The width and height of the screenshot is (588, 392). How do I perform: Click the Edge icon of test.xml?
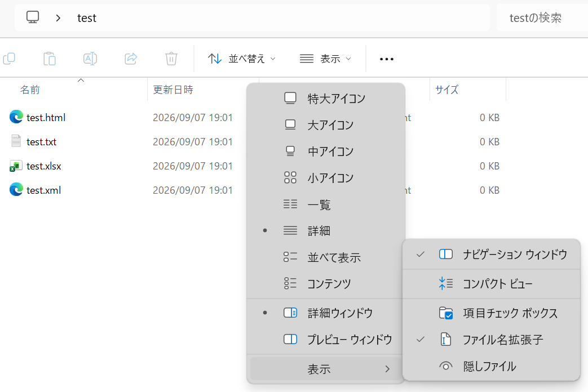pyautogui.click(x=16, y=190)
